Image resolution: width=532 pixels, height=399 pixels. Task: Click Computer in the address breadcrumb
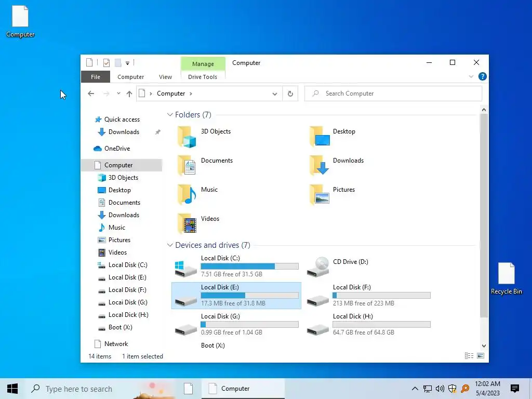(x=170, y=94)
